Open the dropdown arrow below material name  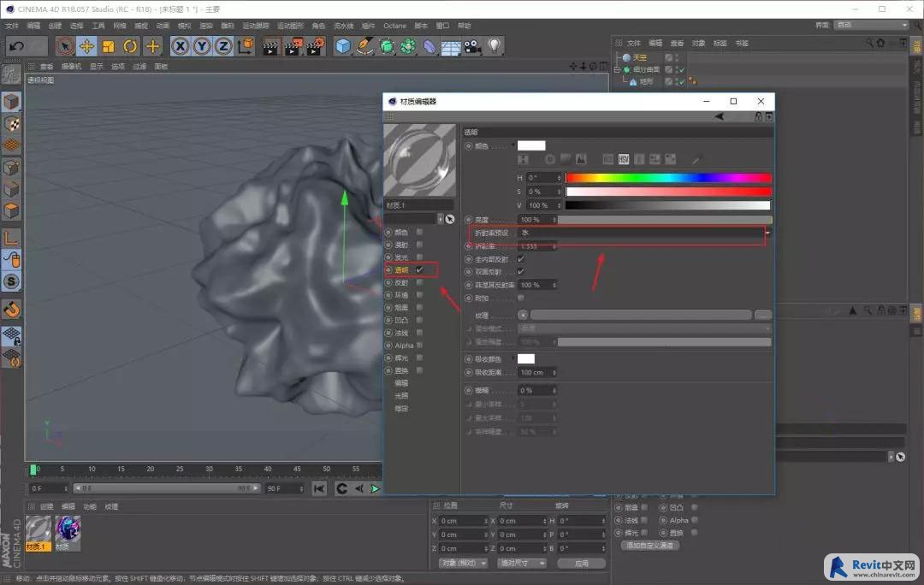(x=441, y=219)
